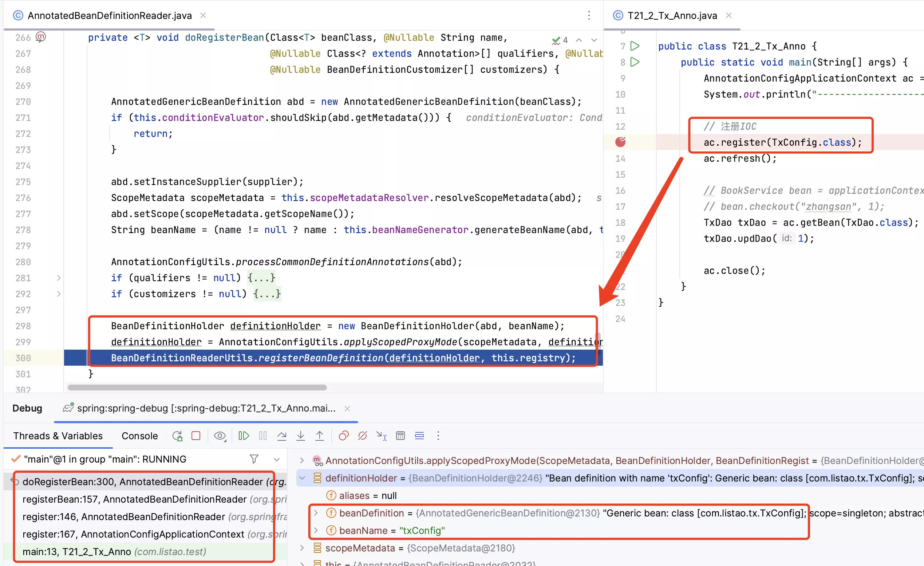Select the register:146 AnnotatedBeanDefinitionReader frame
The height and width of the screenshot is (566, 924).
pyautogui.click(x=146, y=516)
